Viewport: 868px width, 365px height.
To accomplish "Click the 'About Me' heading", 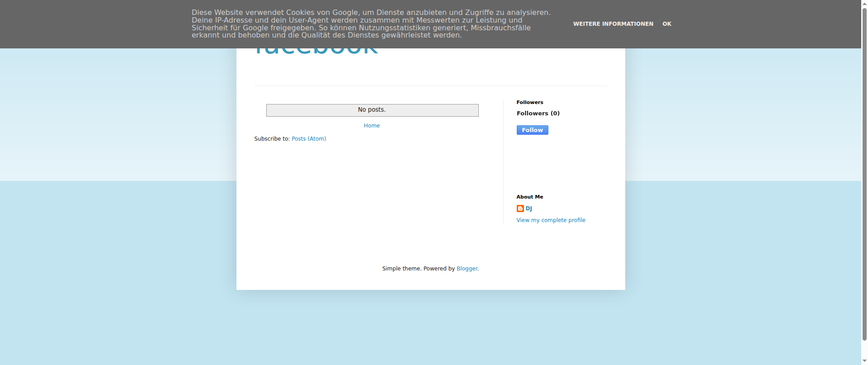I will [530, 197].
